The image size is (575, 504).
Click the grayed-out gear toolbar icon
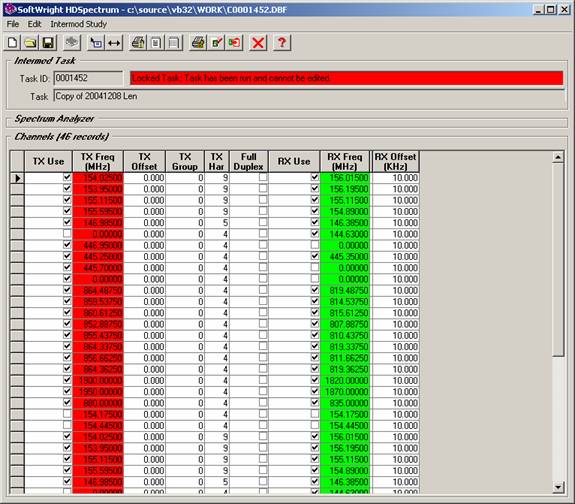(x=72, y=43)
